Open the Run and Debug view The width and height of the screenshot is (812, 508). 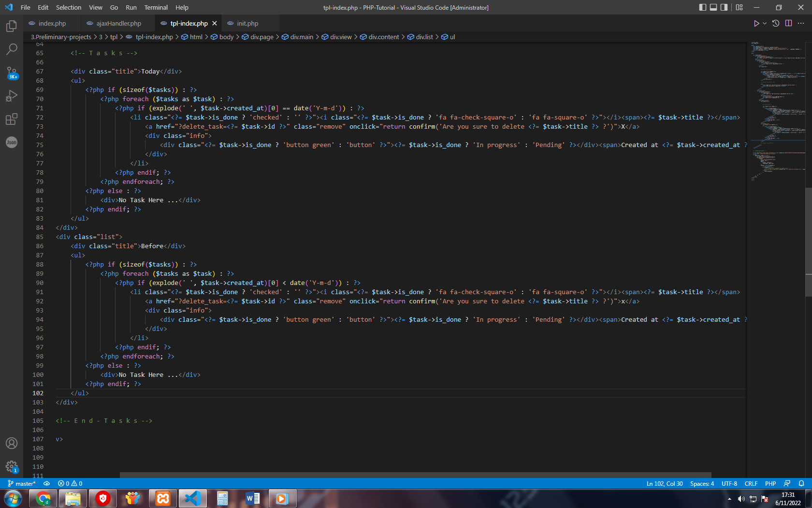(x=12, y=96)
